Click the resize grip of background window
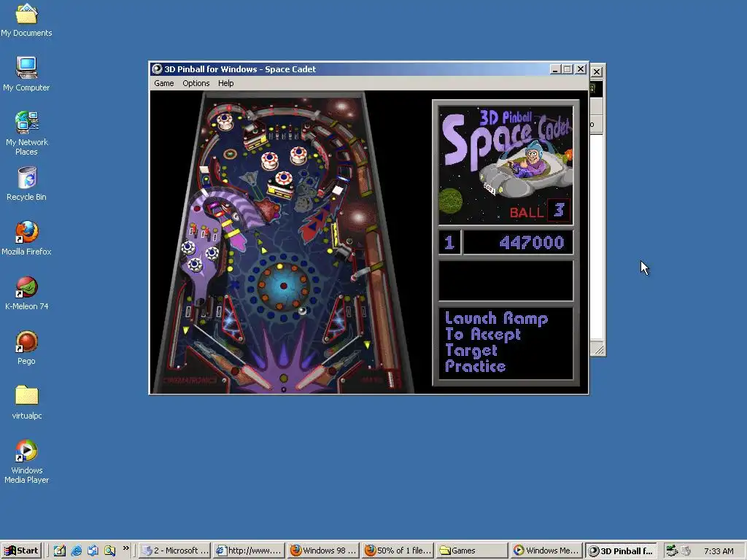 click(599, 350)
